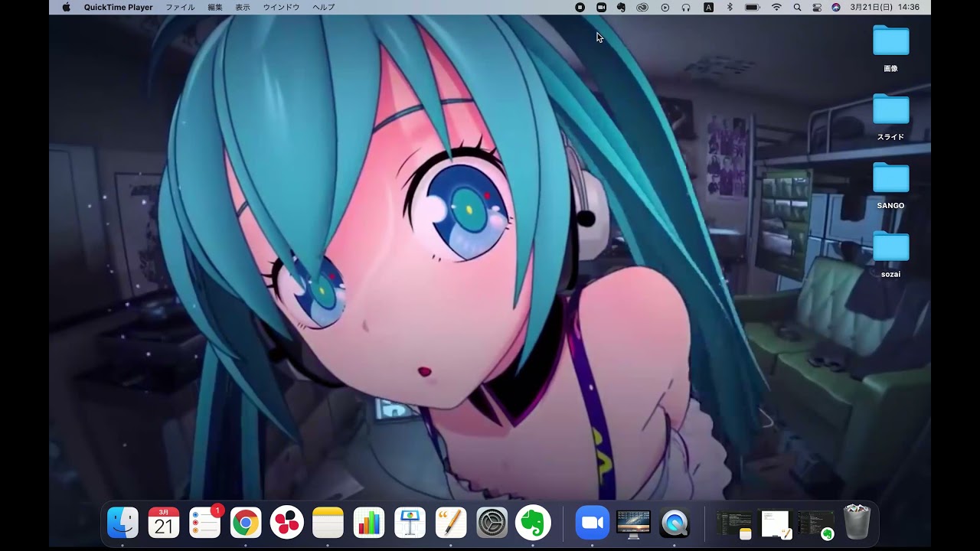This screenshot has height=551, width=980.
Task: Switch to QuickTime Player in Dock
Action: click(x=675, y=523)
